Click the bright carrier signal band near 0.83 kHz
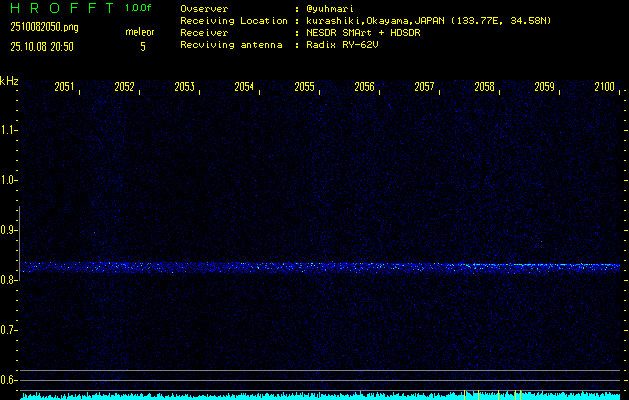Image resolution: width=629 pixels, height=400 pixels. coord(320,267)
